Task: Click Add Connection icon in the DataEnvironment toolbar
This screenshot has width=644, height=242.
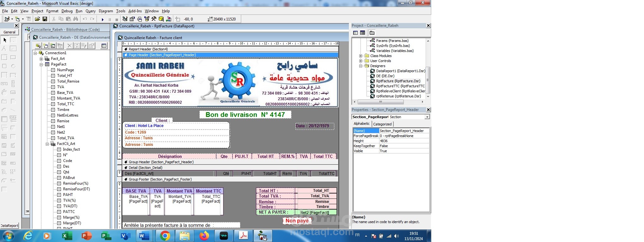Action: click(x=38, y=46)
